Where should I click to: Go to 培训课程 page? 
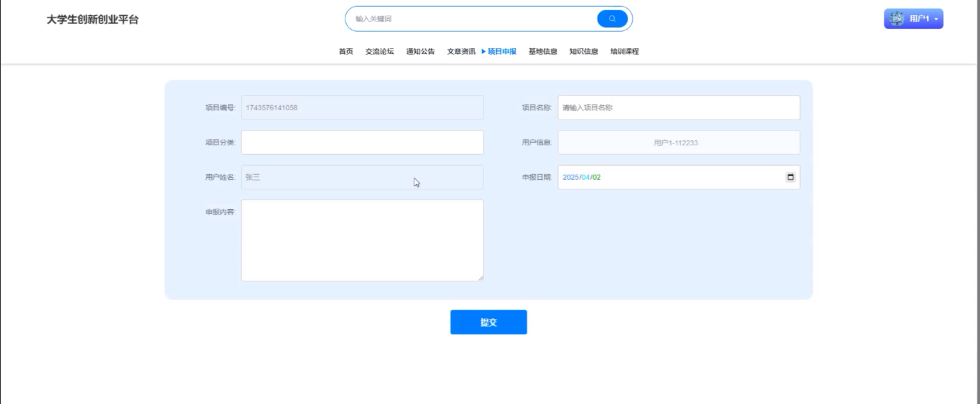pyautogui.click(x=624, y=51)
